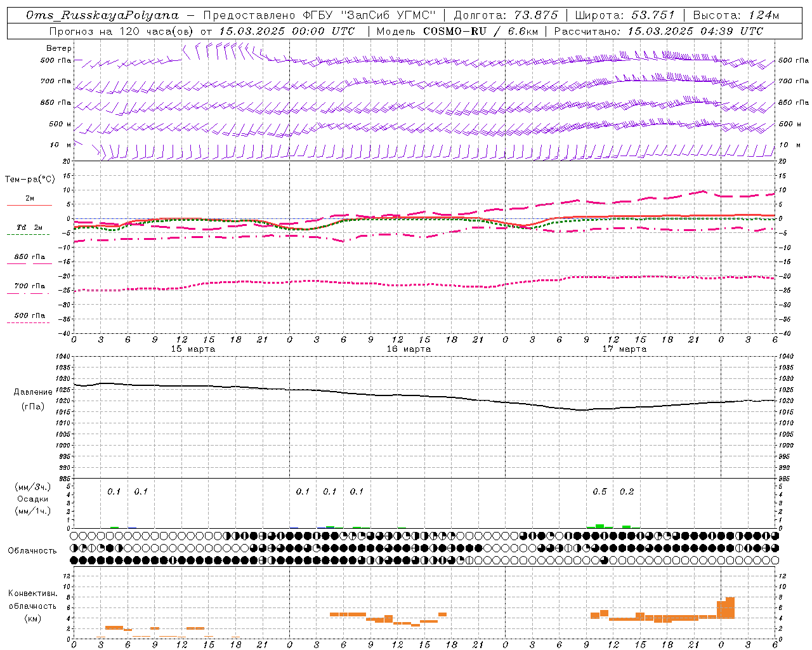Click the Td 2м dew point legend entry
This screenshot has width=812, height=650.
[30, 227]
